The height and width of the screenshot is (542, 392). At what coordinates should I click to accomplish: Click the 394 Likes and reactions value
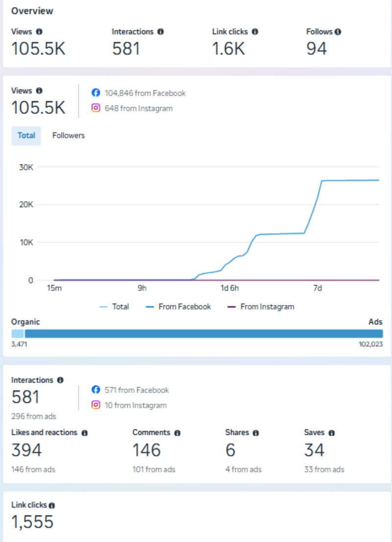(x=26, y=450)
